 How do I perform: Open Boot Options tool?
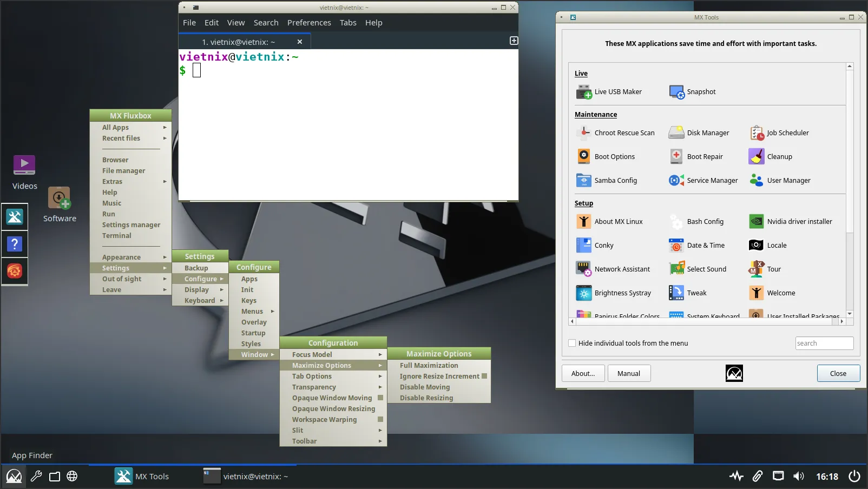click(x=606, y=157)
